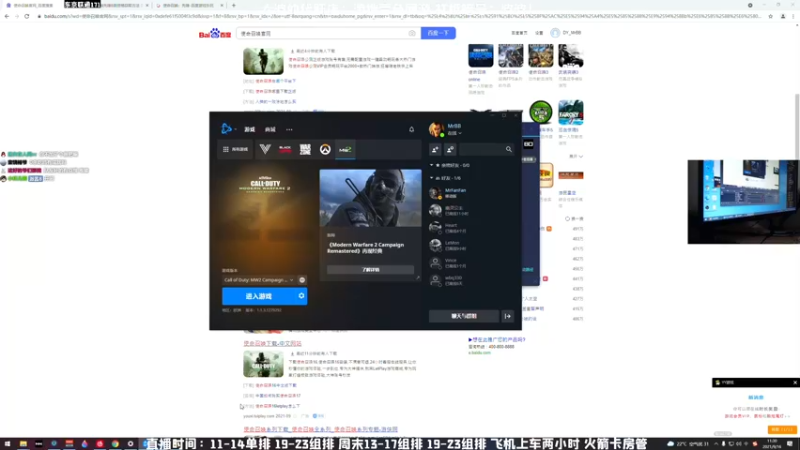800x450 pixels.
Task: Open the MrBB profile avatar
Action: 436,129
